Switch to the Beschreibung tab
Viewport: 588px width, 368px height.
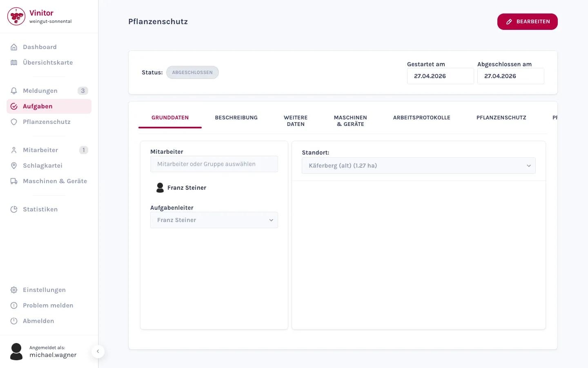tap(236, 118)
